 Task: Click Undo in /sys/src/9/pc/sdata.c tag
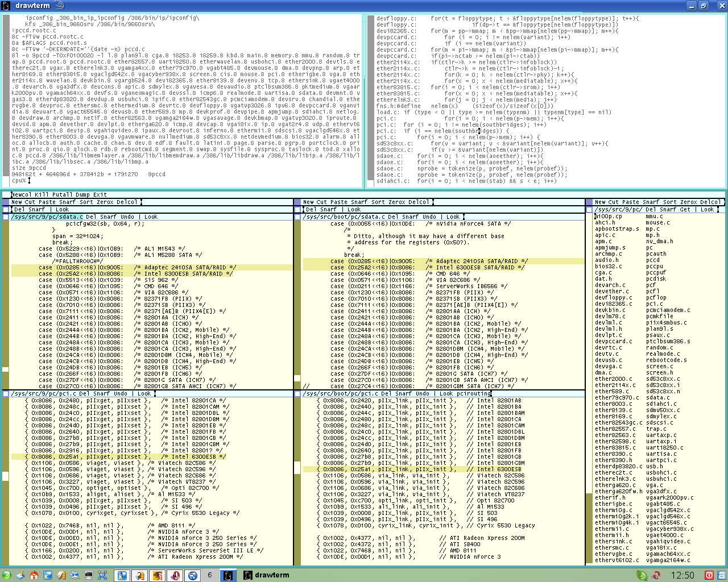click(127, 217)
